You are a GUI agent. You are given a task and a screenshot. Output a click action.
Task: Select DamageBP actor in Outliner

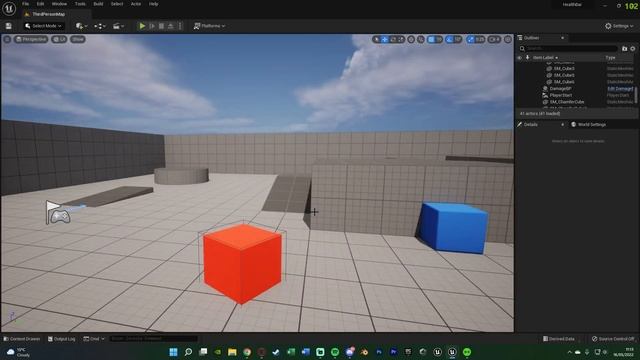click(x=560, y=89)
